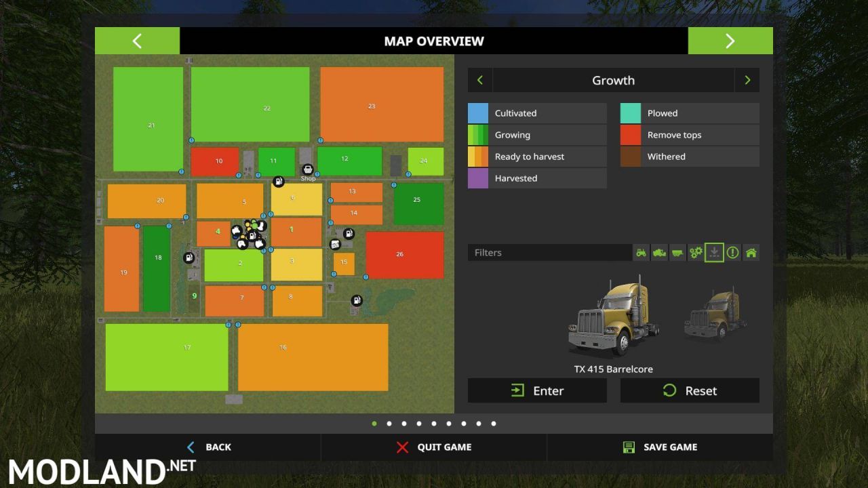Viewport: 868px width, 488px height.
Task: Select the TX 415 Barrelcore truck image
Action: (x=614, y=315)
